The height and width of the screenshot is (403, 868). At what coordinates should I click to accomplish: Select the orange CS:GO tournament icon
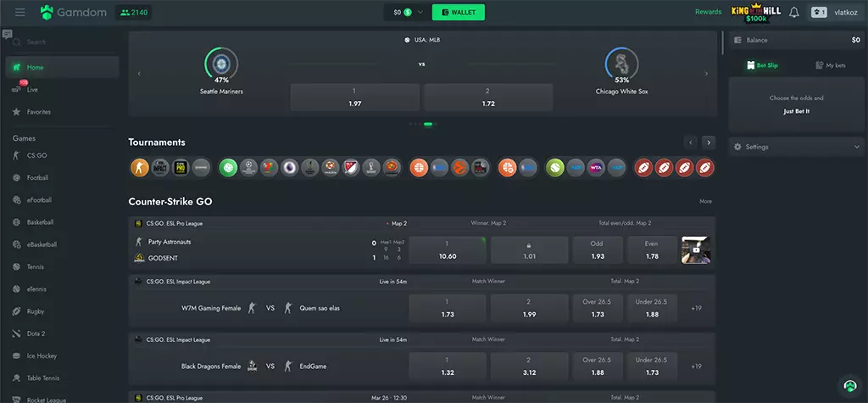140,167
